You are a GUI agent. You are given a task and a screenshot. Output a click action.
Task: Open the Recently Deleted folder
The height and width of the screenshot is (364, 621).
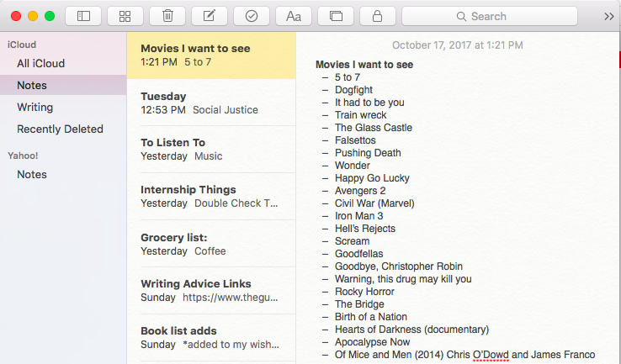(x=63, y=129)
